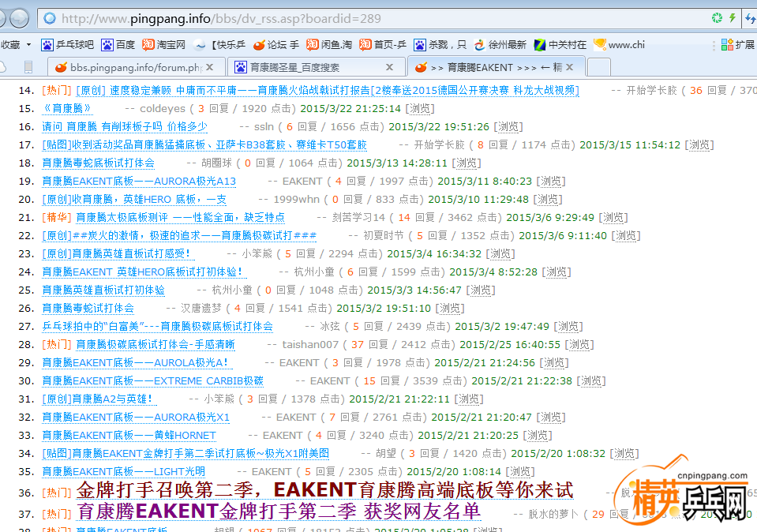757x532 pixels.
Task: Open the 【快乐乒 bookmark
Action: point(219,45)
